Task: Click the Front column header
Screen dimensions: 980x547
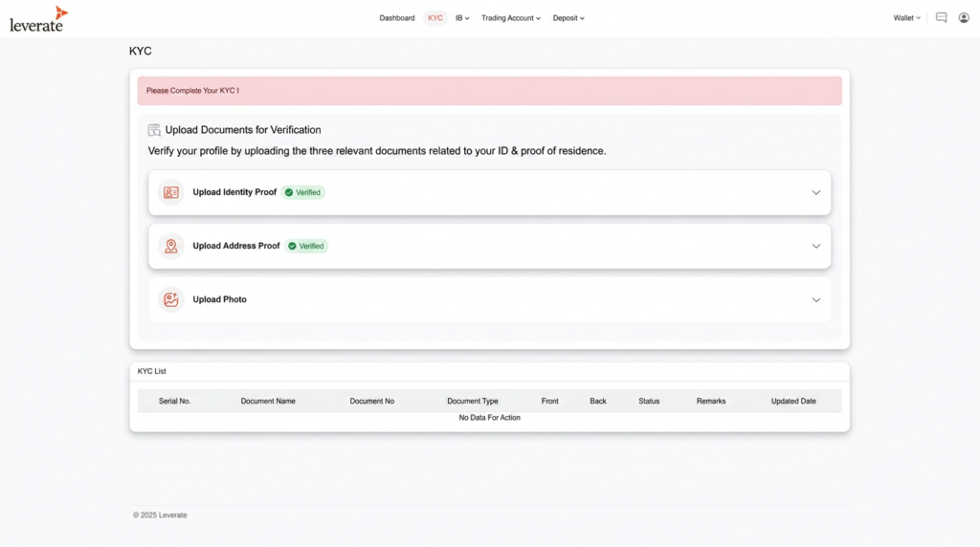Action: 550,401
